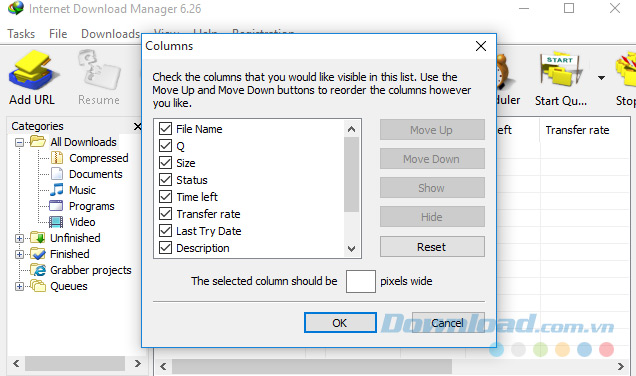Screen dimensions: 636x376
Task: Click the Hide button
Action: click(432, 217)
